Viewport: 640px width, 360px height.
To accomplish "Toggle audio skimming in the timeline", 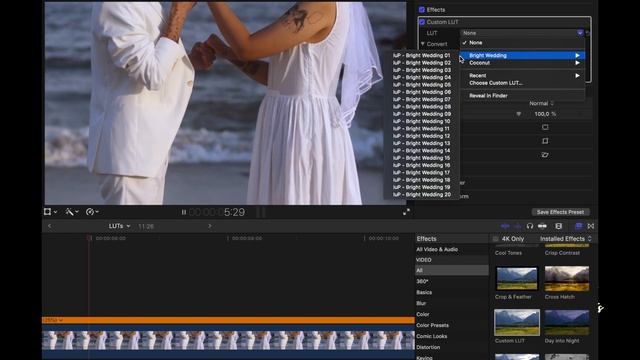I will point(518,226).
